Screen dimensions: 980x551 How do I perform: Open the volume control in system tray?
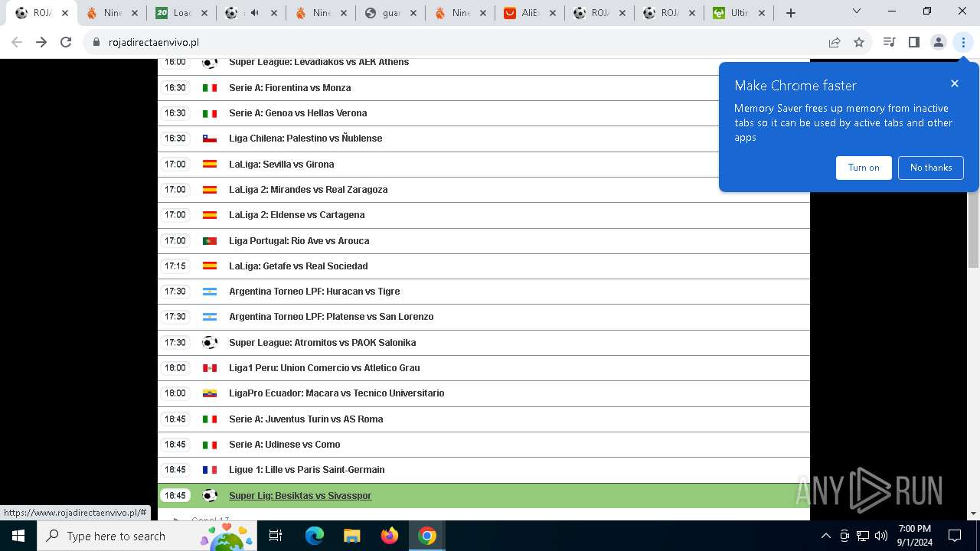pyautogui.click(x=881, y=536)
